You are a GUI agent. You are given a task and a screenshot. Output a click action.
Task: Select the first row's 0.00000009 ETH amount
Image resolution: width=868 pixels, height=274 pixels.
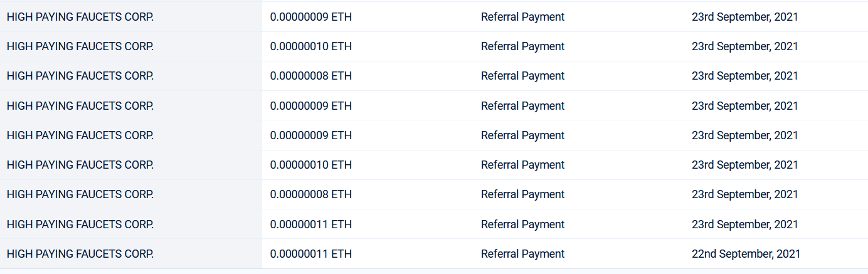click(x=311, y=17)
